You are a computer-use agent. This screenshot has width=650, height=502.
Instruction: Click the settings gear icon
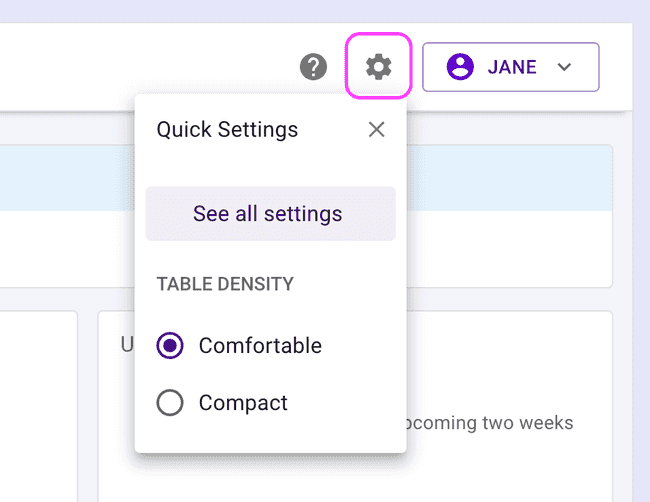click(x=378, y=67)
